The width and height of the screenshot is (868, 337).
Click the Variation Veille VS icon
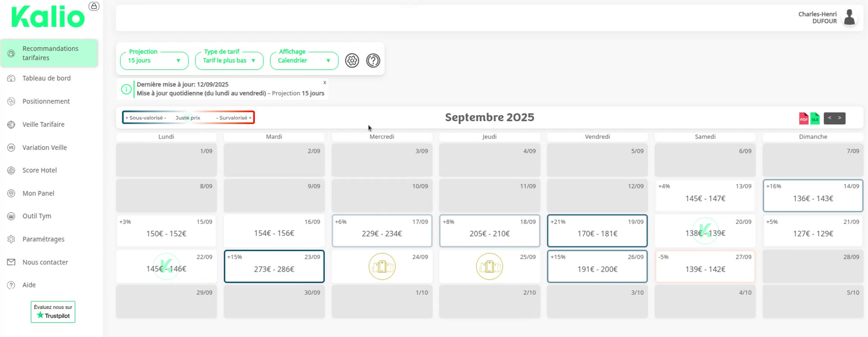[x=11, y=148]
